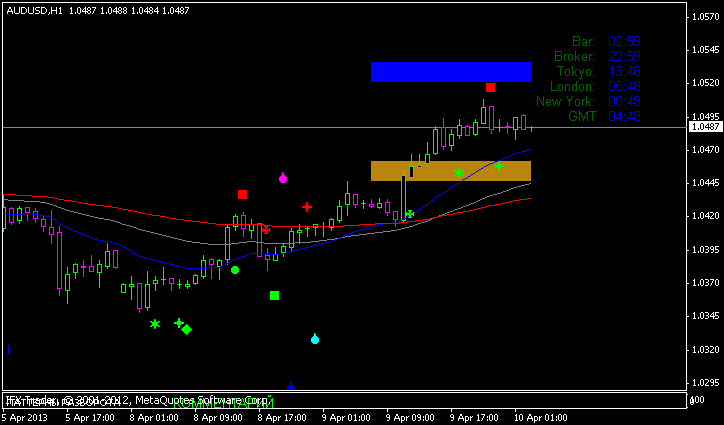The width and height of the screenshot is (724, 425).
Task: Click the New York time label
Action: click(x=565, y=101)
